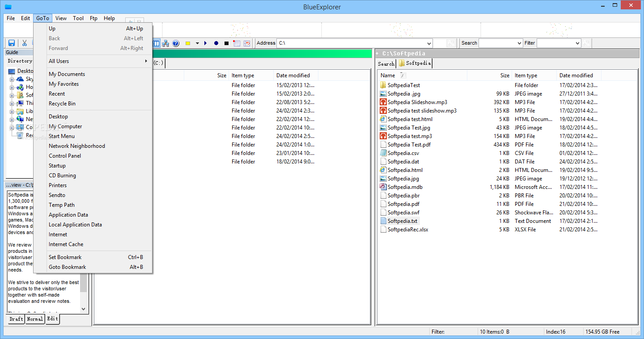Select Goto Bookmark menu entry

pyautogui.click(x=93, y=267)
